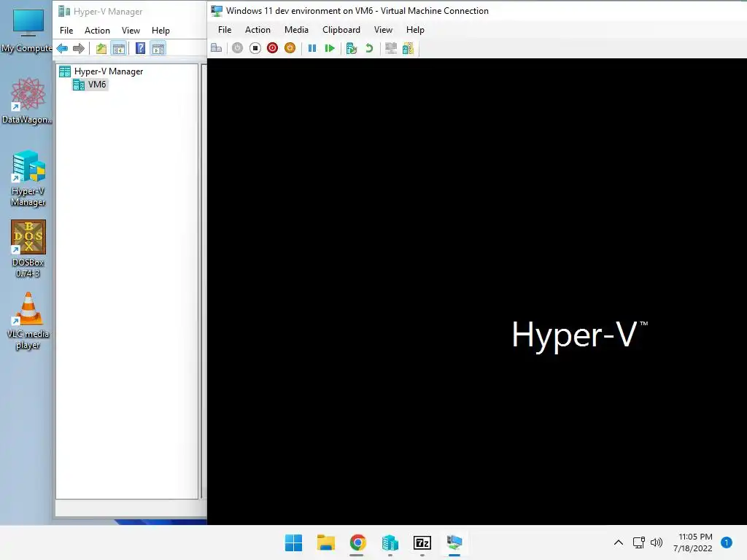
Task: Open File Explorer from the taskbar
Action: click(326, 542)
